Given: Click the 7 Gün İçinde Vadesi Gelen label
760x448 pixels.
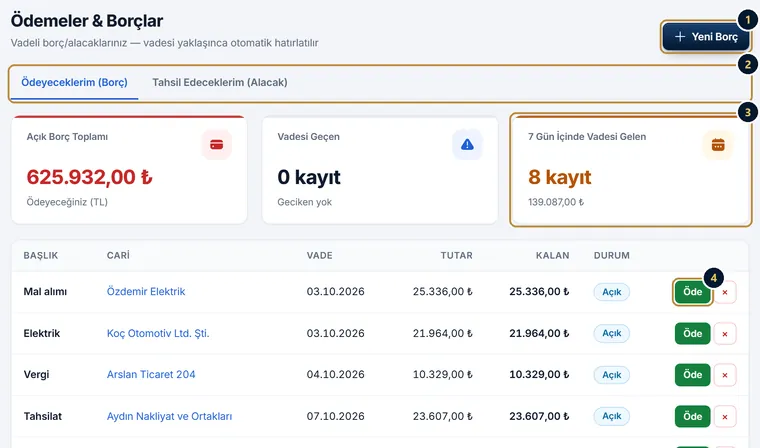Looking at the screenshot, I should click(587, 137).
